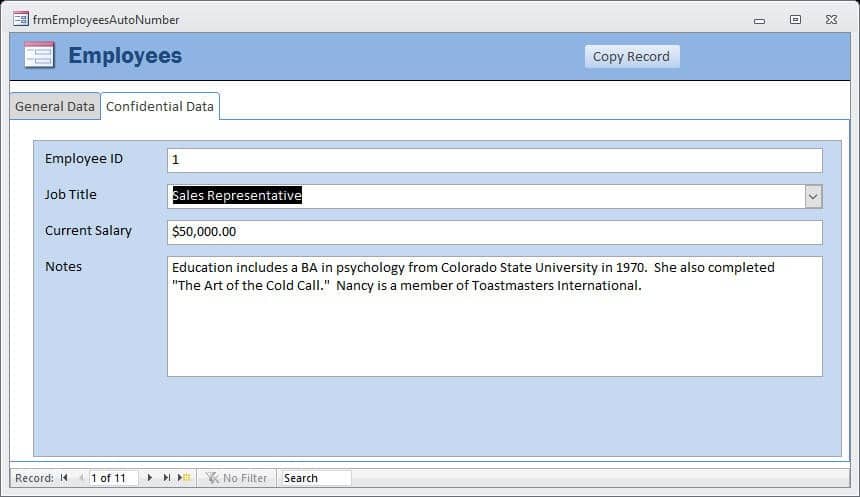Create new blank record icon
Image resolution: width=860 pixels, height=497 pixels.
(184, 478)
